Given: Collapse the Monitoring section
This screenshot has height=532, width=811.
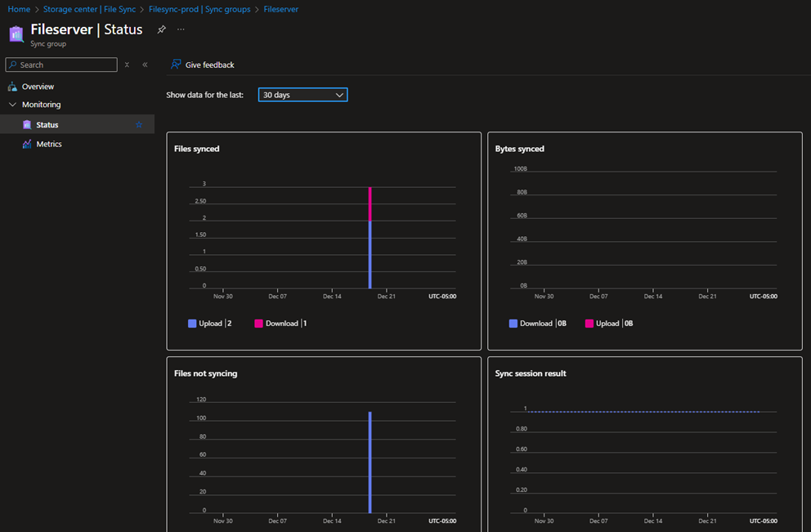Looking at the screenshot, I should point(12,105).
